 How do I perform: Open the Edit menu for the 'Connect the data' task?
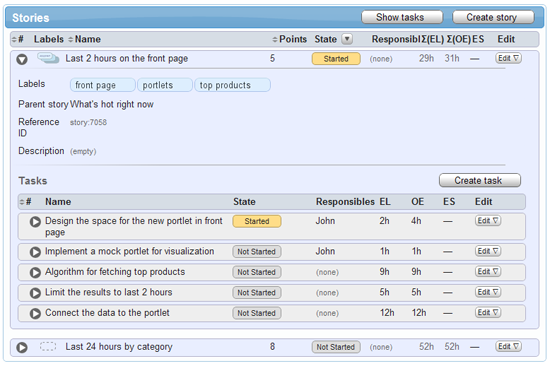coord(488,312)
